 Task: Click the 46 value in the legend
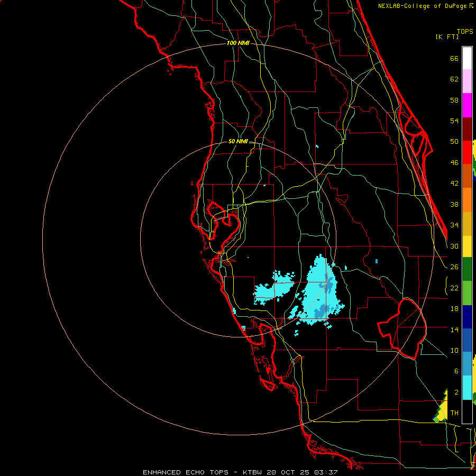(x=454, y=163)
